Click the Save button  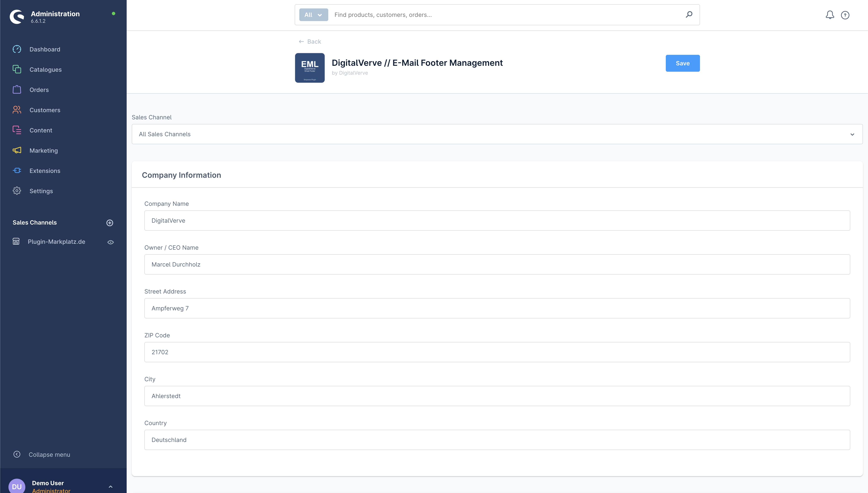(x=682, y=63)
